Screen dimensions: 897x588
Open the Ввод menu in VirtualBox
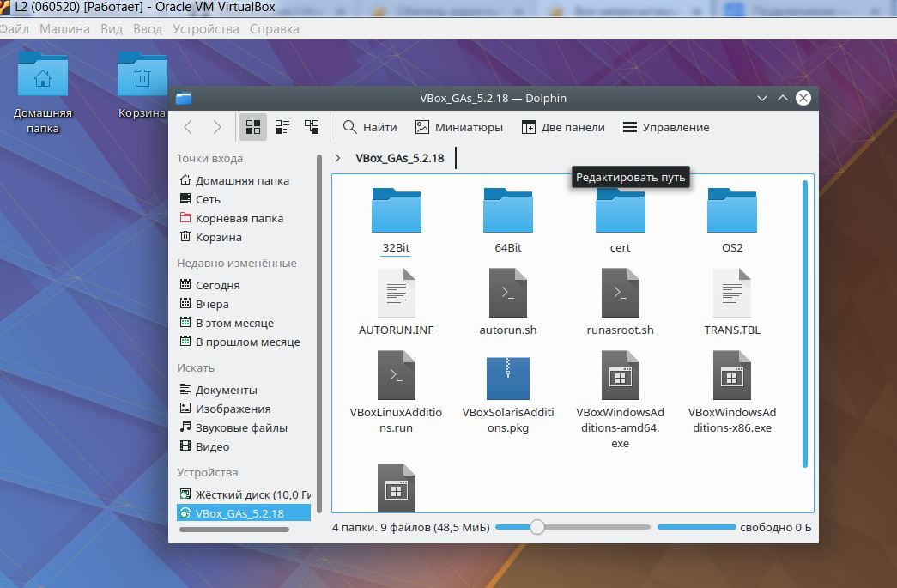point(148,28)
